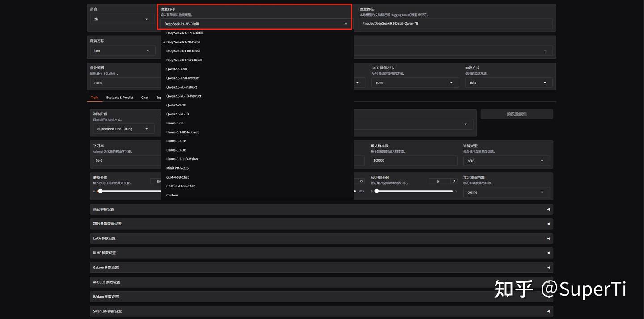Click the 截断长度 slider handle
This screenshot has height=319, width=644.
tap(100, 191)
